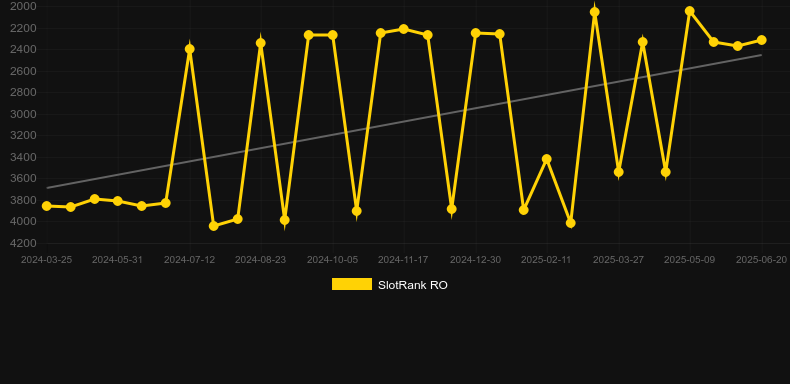Select the data point above 2025-03-27
The height and width of the screenshot is (384, 790).
click(642, 42)
